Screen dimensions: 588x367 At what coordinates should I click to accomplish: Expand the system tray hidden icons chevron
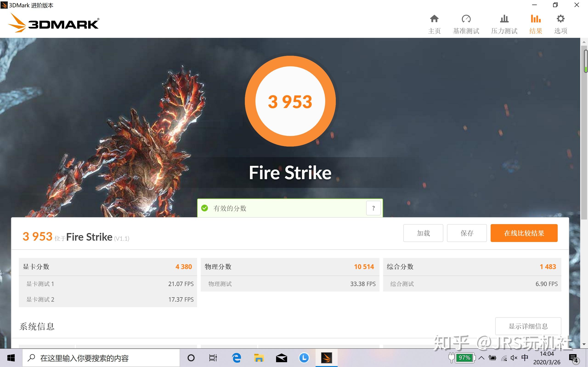481,358
